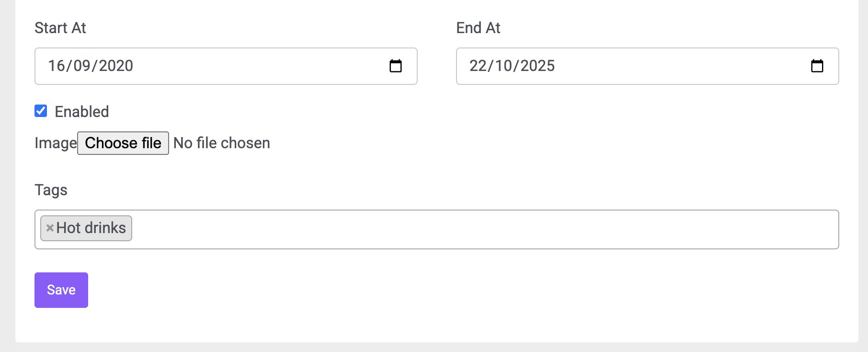Click the Tags field label
This screenshot has height=352, width=868.
tap(51, 190)
